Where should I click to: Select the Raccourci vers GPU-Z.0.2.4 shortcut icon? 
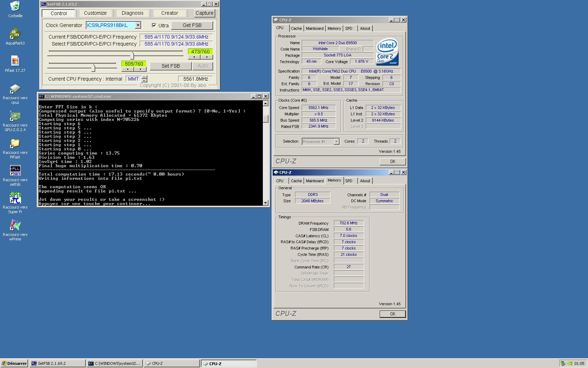[x=15, y=116]
